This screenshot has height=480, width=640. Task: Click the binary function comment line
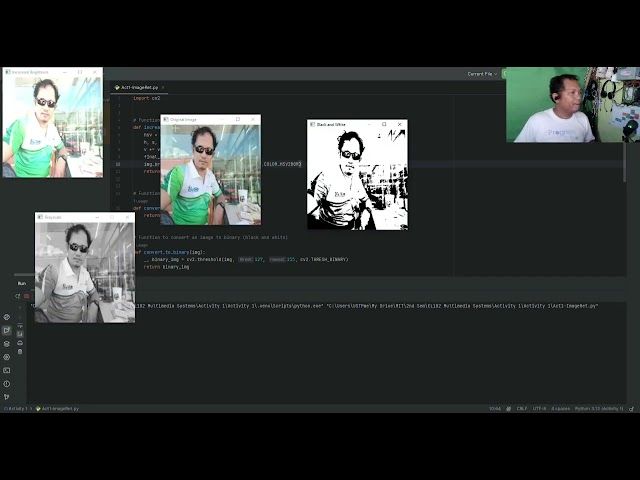pos(213,237)
